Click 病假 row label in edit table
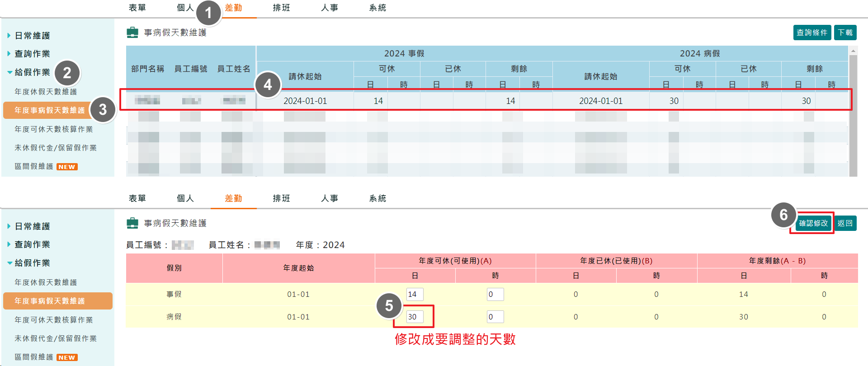This screenshot has height=366, width=868. pos(174,317)
